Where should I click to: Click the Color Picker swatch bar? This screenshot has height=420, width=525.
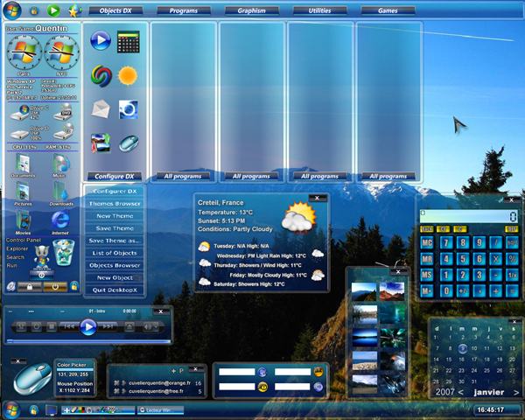point(75,369)
